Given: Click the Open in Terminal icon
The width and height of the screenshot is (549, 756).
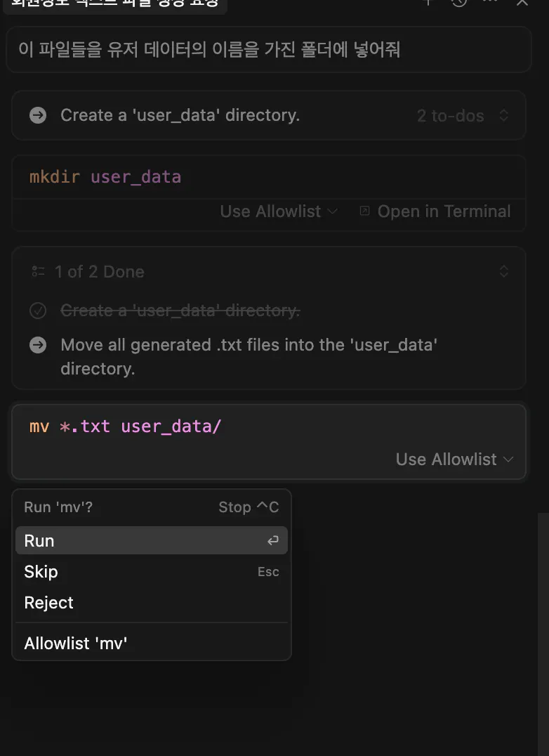Looking at the screenshot, I should (364, 211).
